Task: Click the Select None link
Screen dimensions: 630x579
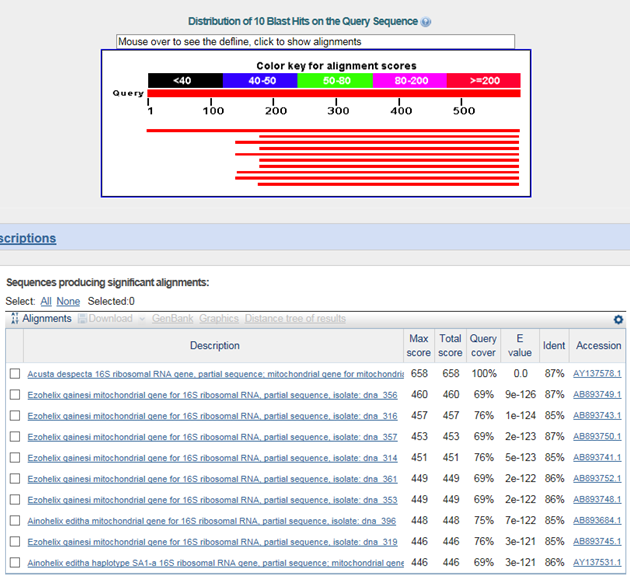Action: (68, 301)
